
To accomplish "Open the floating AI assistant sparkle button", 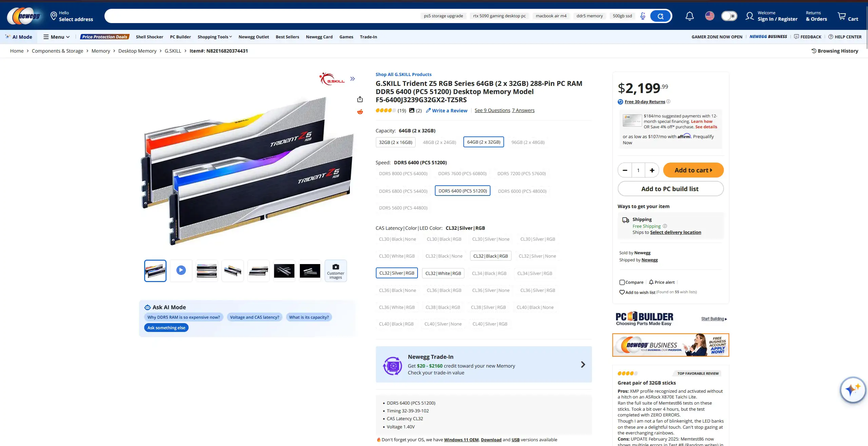I will [x=852, y=389].
